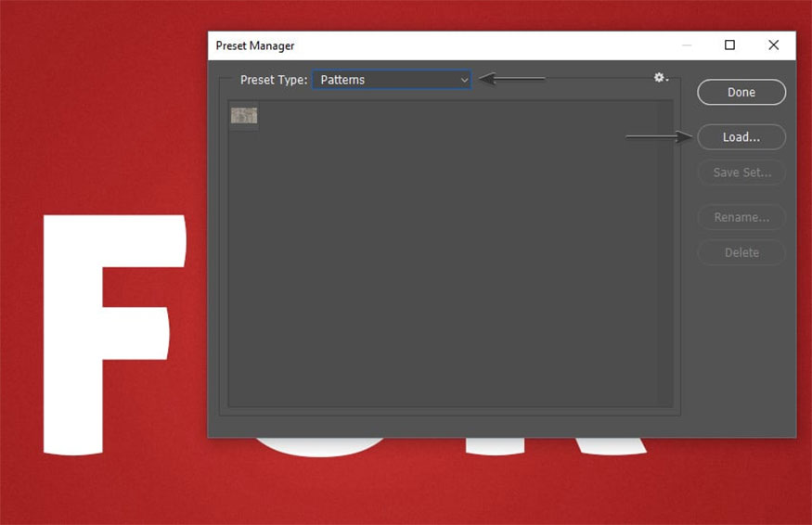
Task: Click the Load... button
Action: pyautogui.click(x=741, y=137)
